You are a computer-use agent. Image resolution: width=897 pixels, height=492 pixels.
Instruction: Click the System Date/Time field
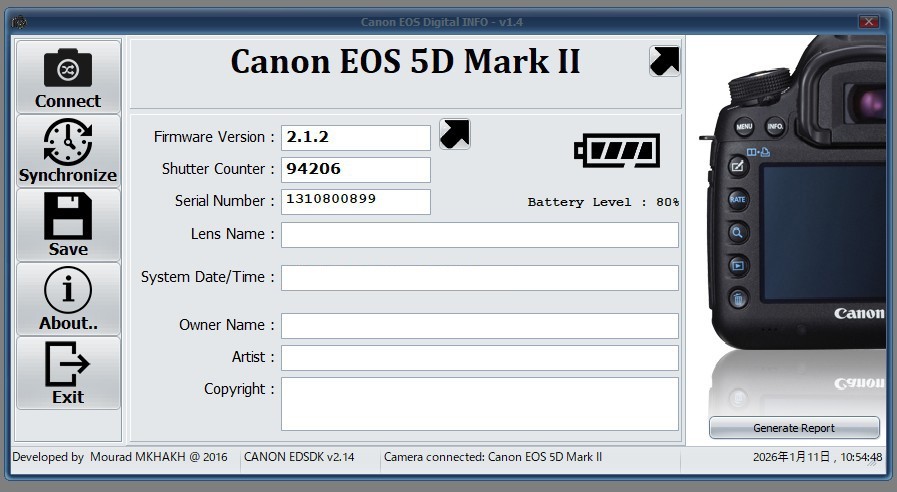tap(480, 278)
